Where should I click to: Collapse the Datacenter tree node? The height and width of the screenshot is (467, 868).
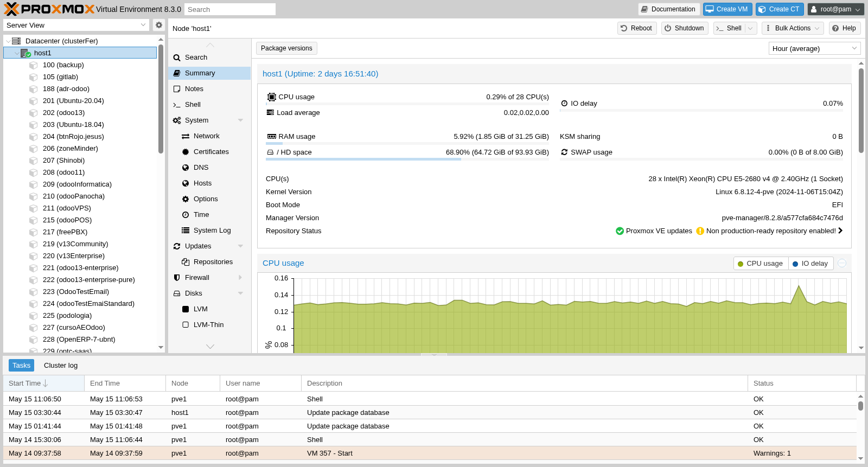pos(8,41)
